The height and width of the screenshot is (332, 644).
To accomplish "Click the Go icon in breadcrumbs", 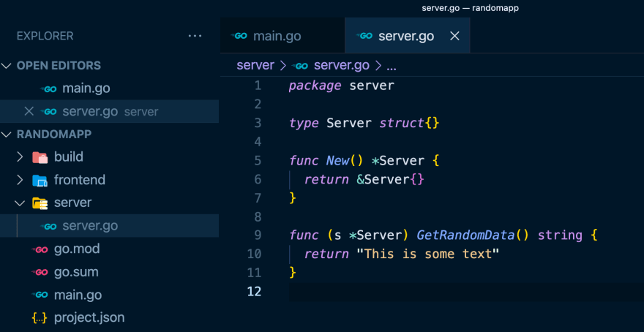I will coord(299,66).
